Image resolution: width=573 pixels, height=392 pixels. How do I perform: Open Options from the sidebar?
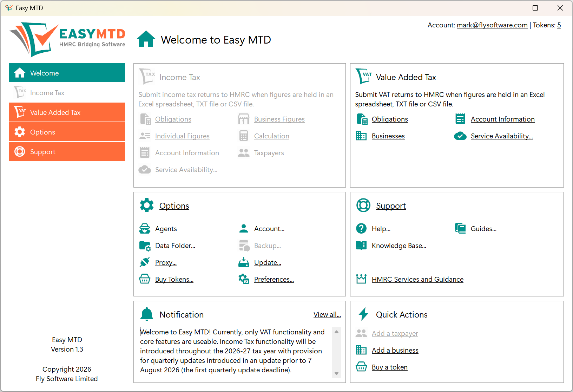tap(67, 132)
